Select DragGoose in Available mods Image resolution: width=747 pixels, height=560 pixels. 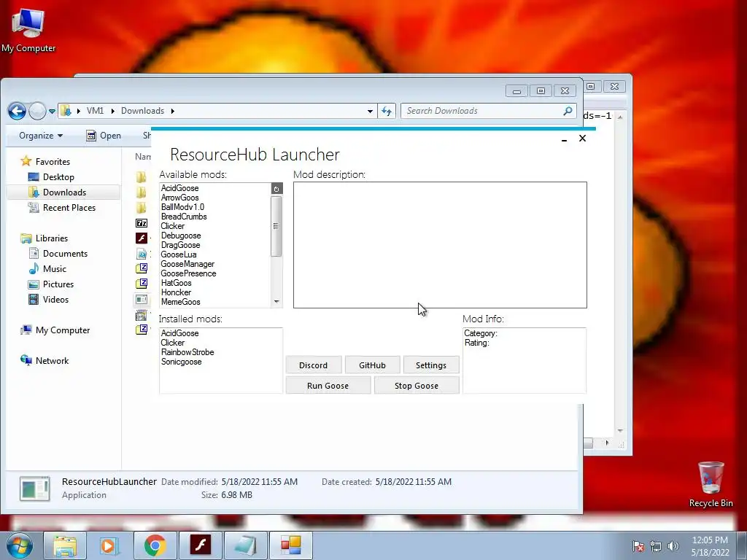click(181, 245)
